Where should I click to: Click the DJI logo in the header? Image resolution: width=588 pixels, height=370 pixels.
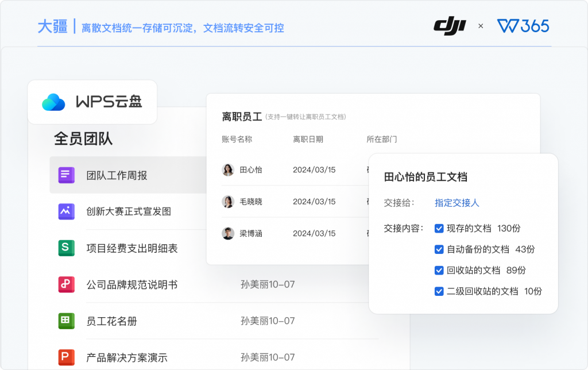(451, 25)
